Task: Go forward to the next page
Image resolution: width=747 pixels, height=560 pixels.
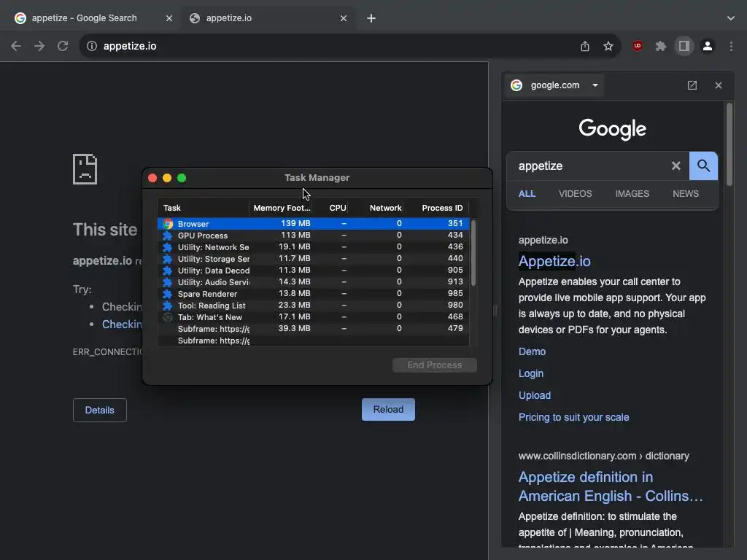Action: (39, 46)
